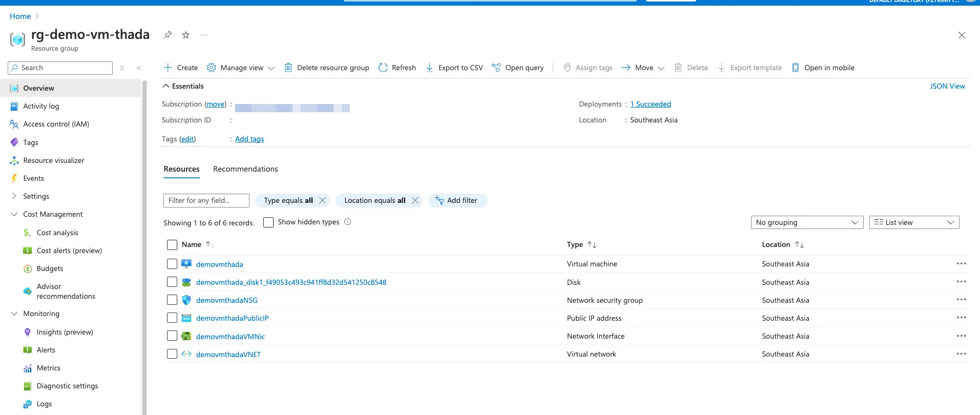Select the Resources tab
980x415 pixels.
pos(181,169)
